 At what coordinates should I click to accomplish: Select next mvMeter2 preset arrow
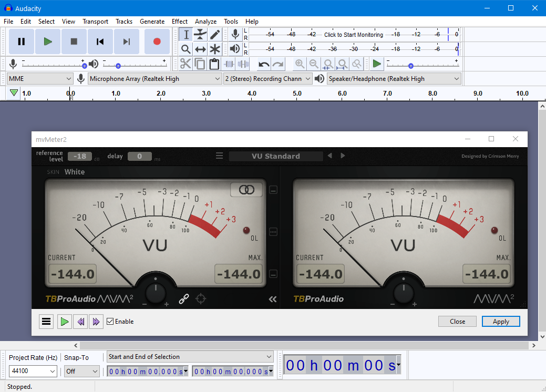343,156
